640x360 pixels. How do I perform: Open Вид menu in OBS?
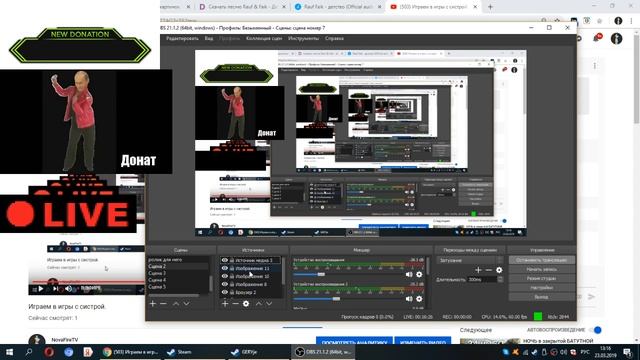tap(209, 38)
